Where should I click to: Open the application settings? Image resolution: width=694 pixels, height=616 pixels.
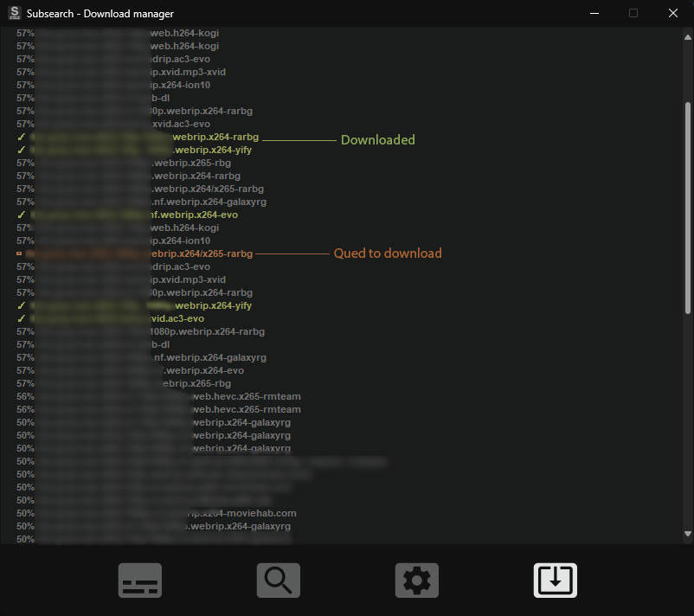click(416, 580)
